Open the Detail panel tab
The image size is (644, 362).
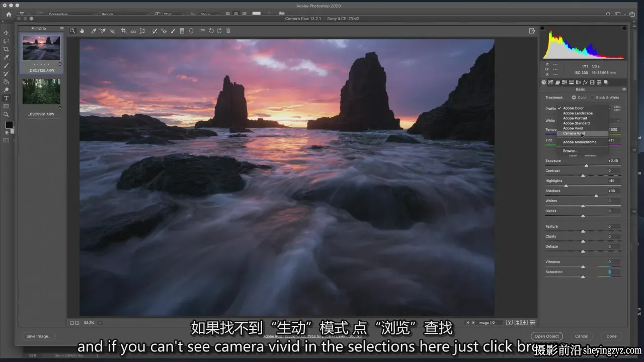[557, 82]
